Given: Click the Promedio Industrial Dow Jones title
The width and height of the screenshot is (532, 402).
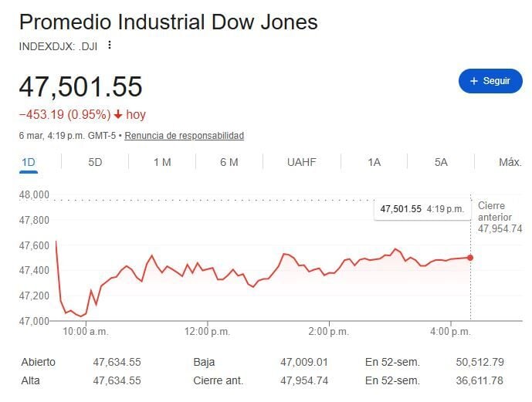Looking at the screenshot, I should click(x=168, y=22).
